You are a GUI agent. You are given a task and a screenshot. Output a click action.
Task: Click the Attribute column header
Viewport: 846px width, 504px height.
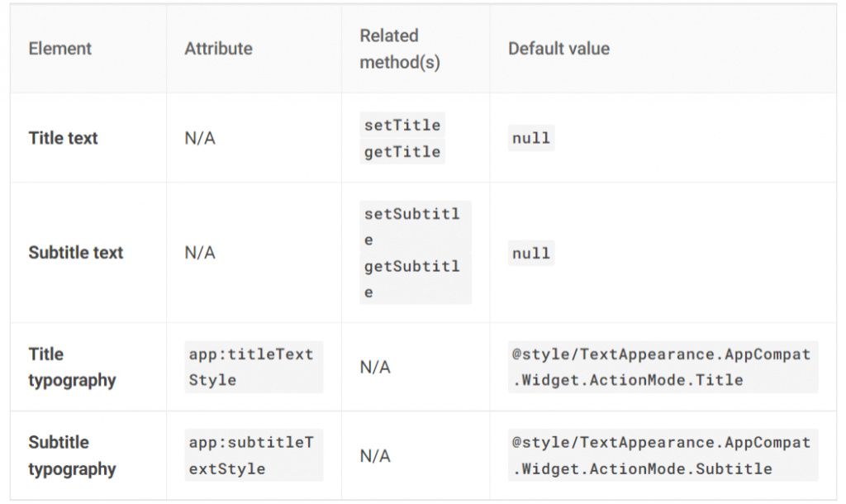pyautogui.click(x=218, y=49)
